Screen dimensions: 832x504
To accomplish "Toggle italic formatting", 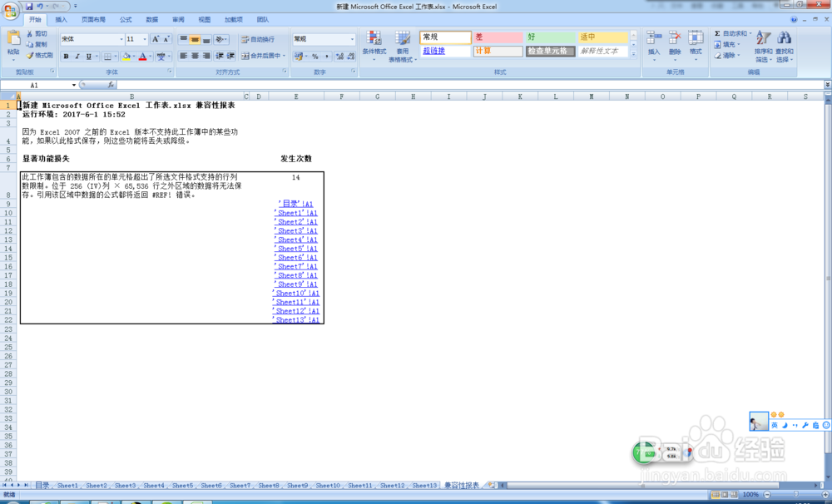I will 77,57.
